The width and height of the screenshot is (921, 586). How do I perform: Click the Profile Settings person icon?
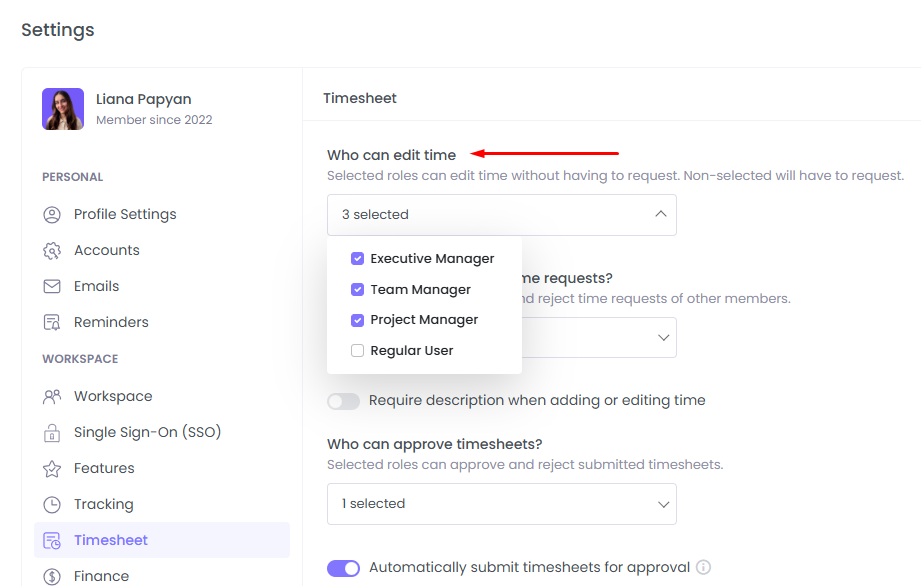pos(52,215)
